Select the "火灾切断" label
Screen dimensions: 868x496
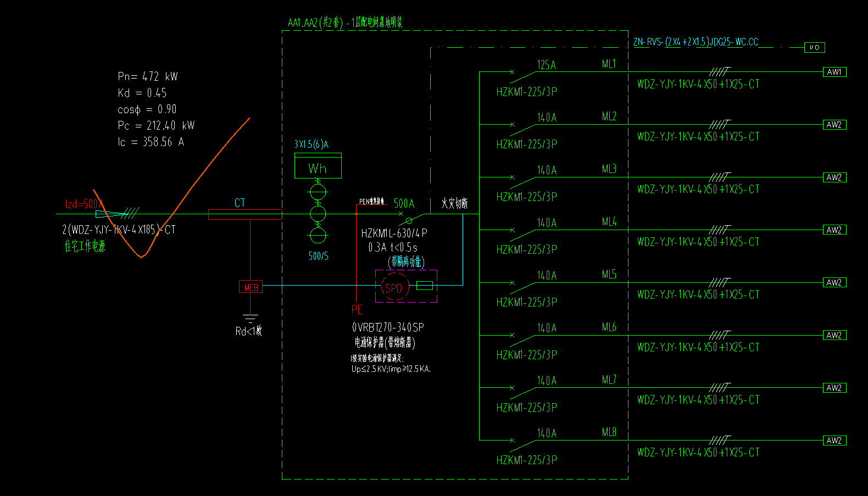coord(454,203)
